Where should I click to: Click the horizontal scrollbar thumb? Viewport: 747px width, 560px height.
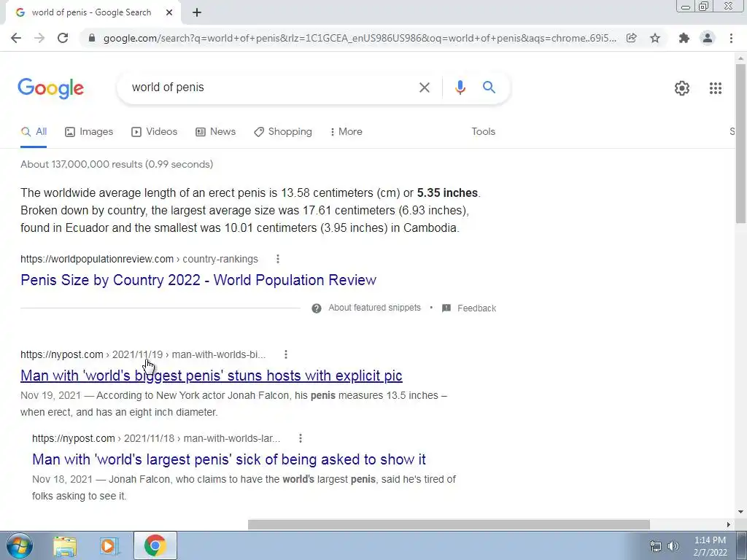point(449,524)
